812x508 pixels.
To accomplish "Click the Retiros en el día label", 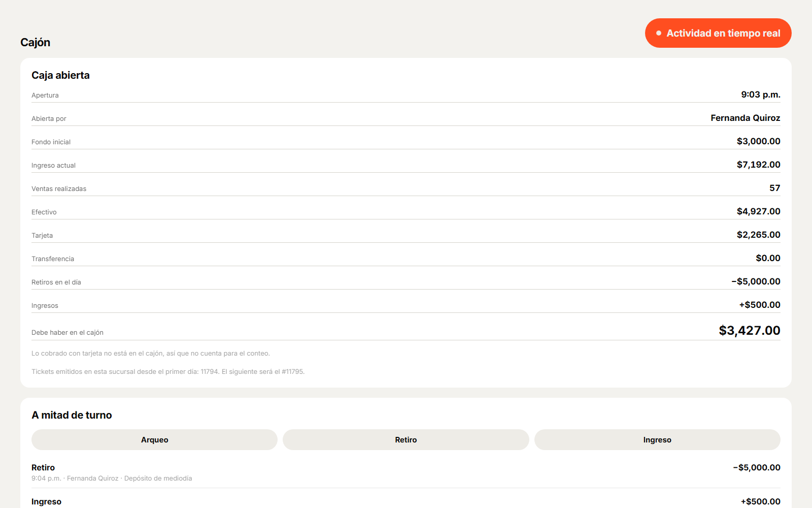I will pos(56,282).
